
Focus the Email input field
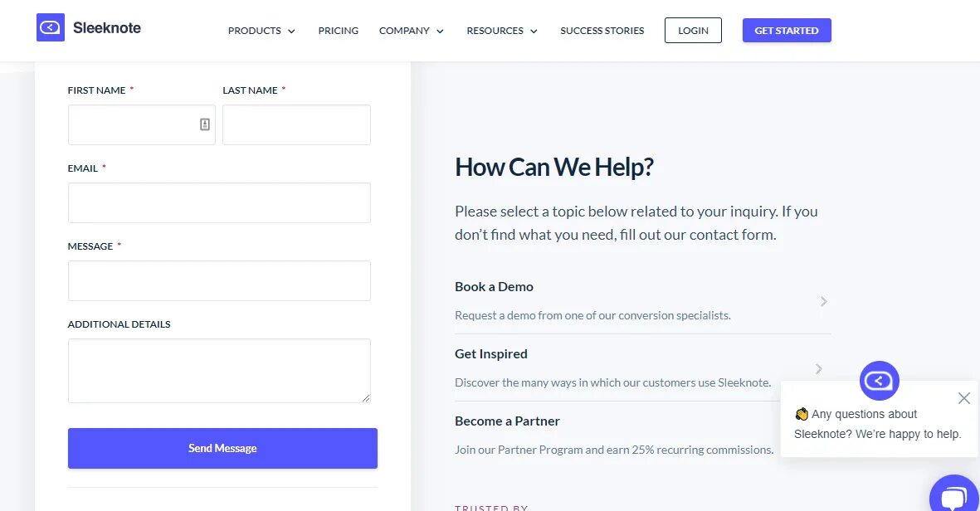219,203
